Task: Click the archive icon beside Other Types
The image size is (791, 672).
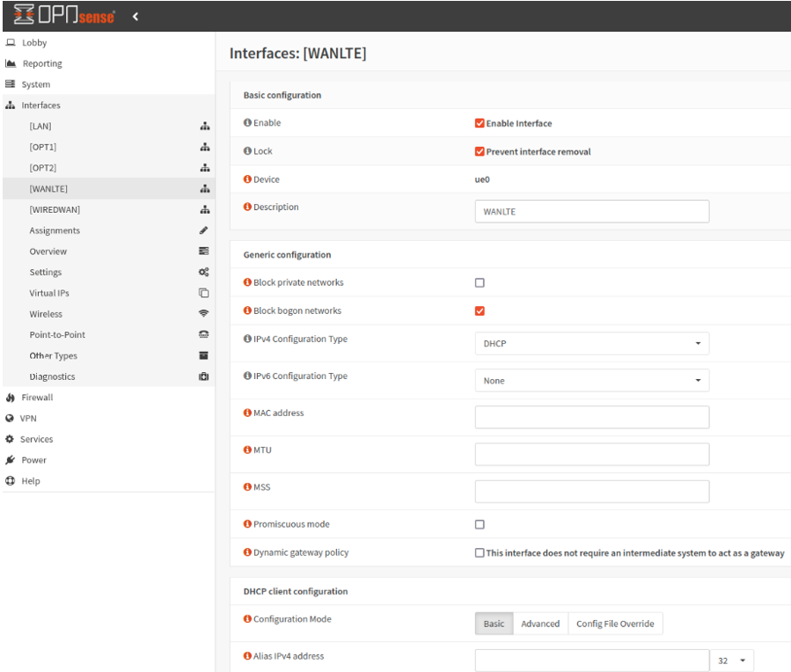Action: [x=204, y=355]
